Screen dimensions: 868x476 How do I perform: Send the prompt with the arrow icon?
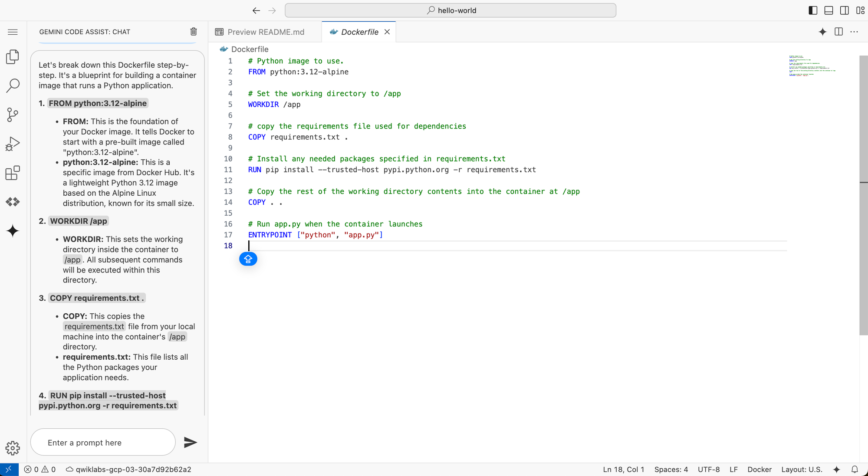[x=190, y=442]
